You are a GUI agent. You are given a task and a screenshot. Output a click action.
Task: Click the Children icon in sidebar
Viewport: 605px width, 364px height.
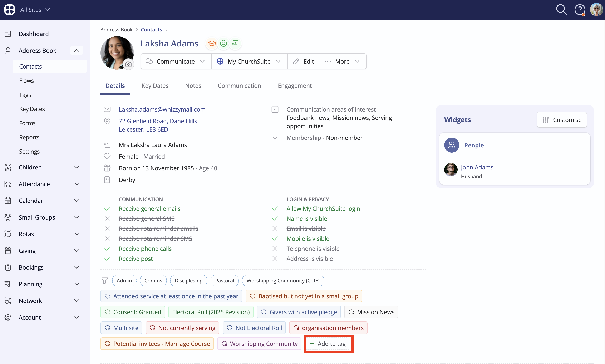[8, 167]
